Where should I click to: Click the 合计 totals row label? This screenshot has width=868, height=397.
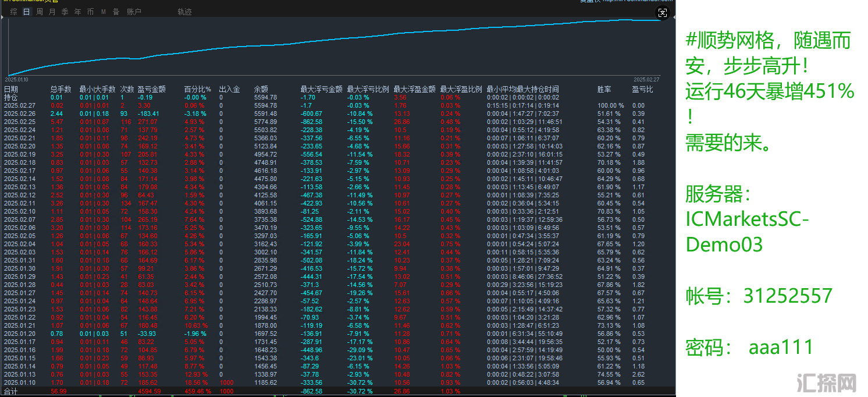coord(11,391)
